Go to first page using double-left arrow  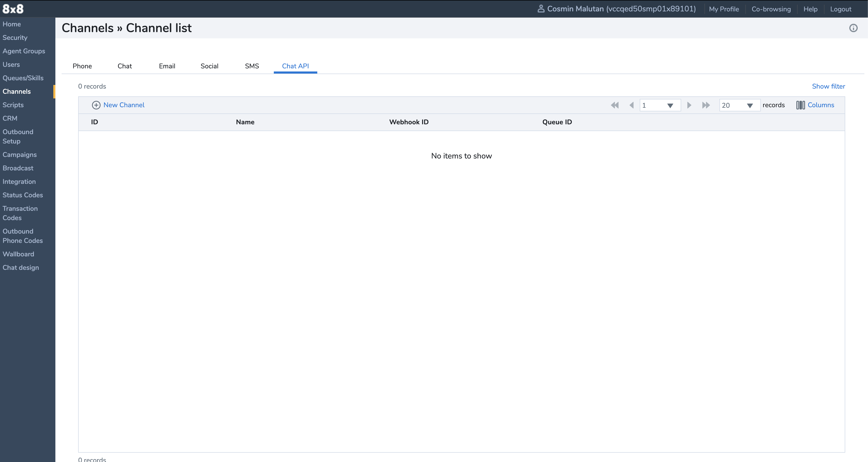615,105
